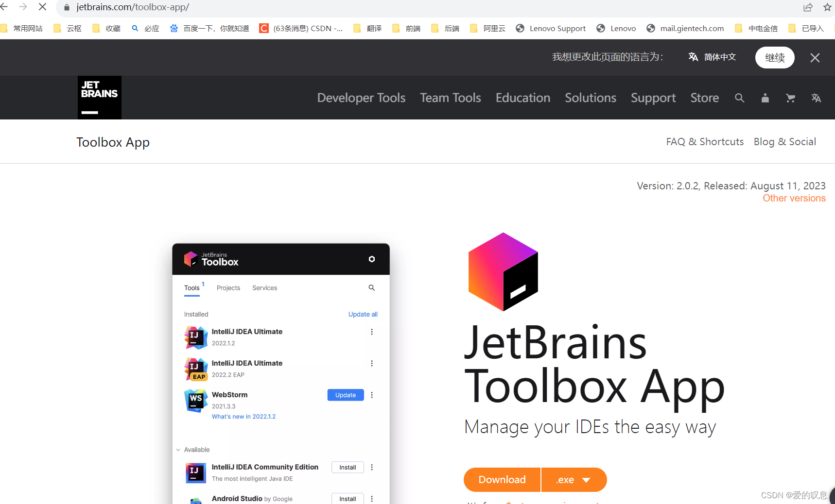The width and height of the screenshot is (835, 504).
Task: Click IntelliJ IDEA Ultimate EAP icon
Action: [196, 369]
